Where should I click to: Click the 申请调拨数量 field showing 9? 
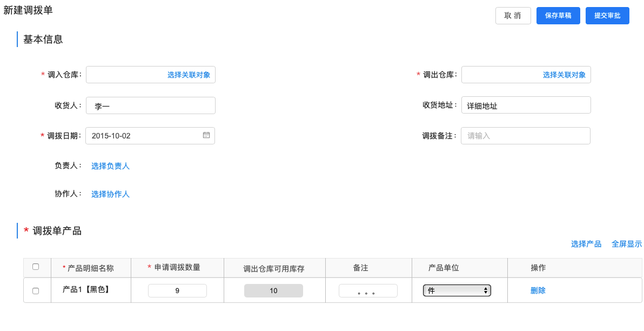(177, 290)
